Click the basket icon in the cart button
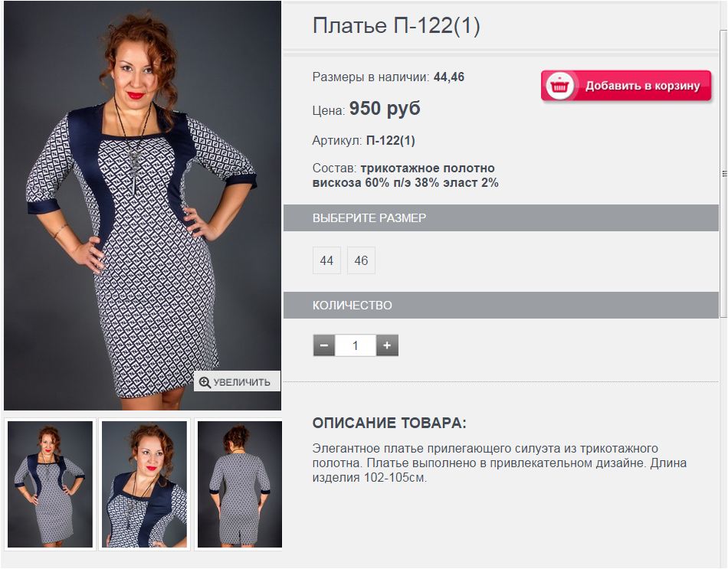Viewport: 728px width, 569px height. tap(559, 87)
